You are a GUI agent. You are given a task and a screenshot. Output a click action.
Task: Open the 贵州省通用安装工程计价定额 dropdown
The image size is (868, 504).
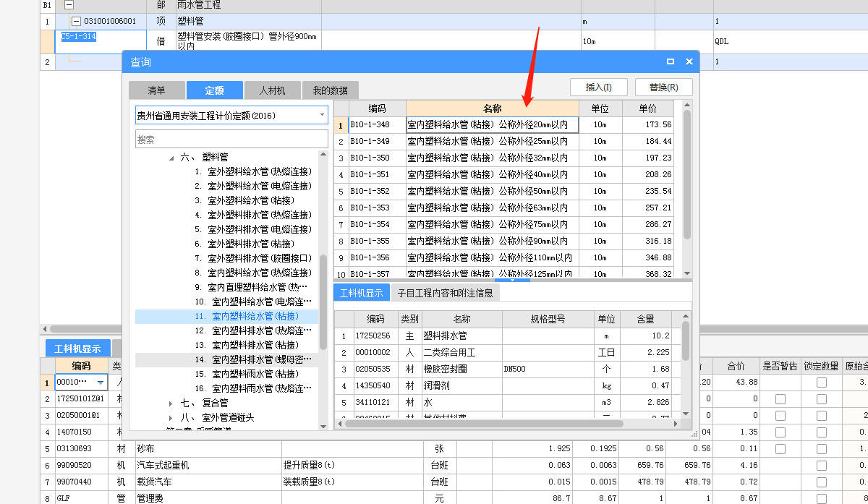(322, 115)
